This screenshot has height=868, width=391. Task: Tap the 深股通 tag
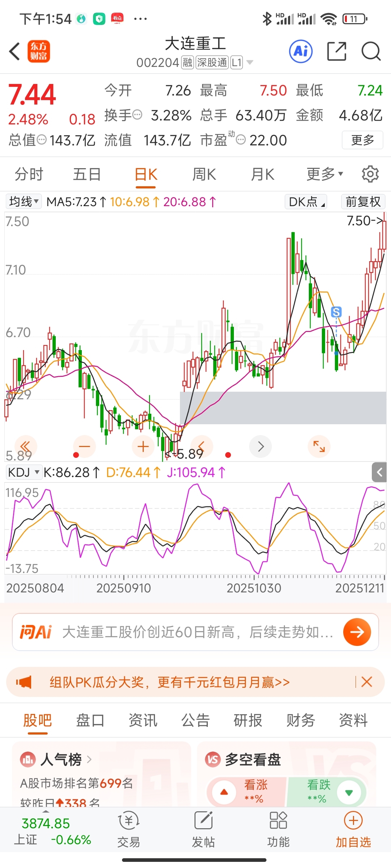(x=212, y=63)
